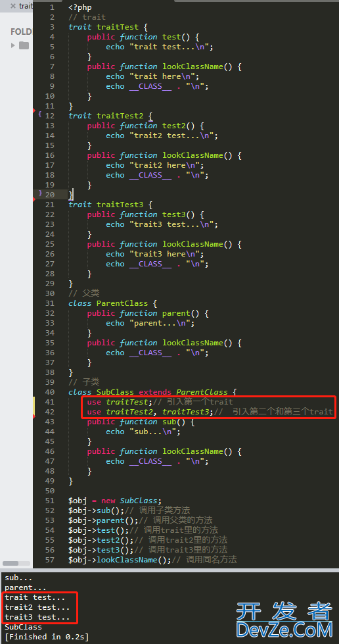
Task: Click the '// 子类' comment on line 39
Action: [85, 382]
